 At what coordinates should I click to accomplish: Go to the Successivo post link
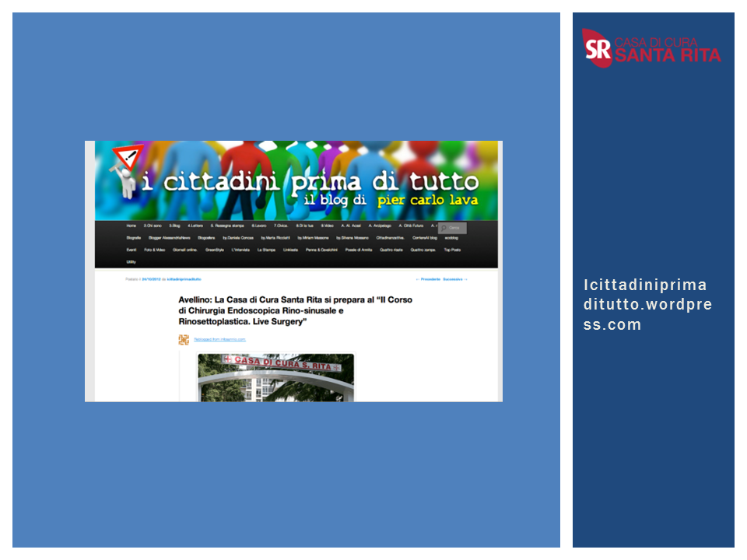455,278
